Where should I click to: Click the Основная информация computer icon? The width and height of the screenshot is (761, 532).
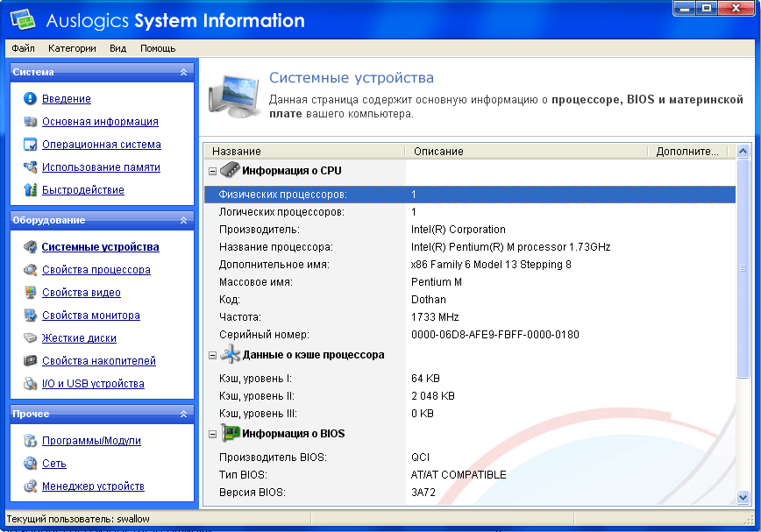30,121
